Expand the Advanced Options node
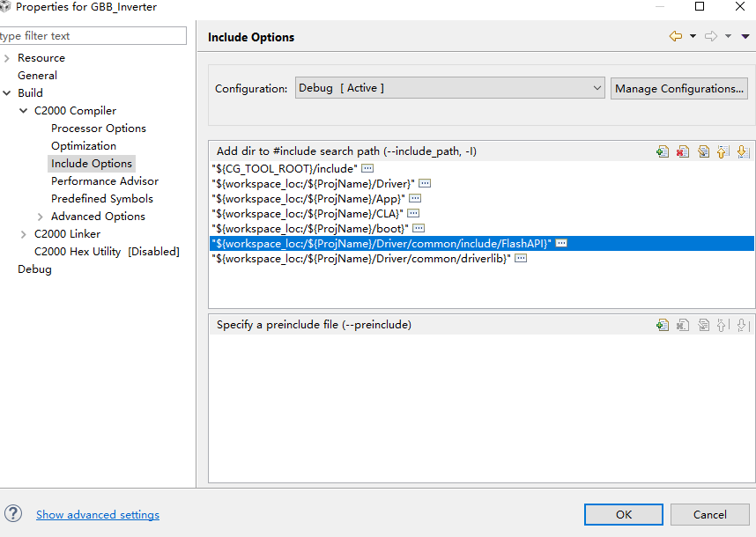This screenshot has width=756, height=537. pyautogui.click(x=41, y=217)
